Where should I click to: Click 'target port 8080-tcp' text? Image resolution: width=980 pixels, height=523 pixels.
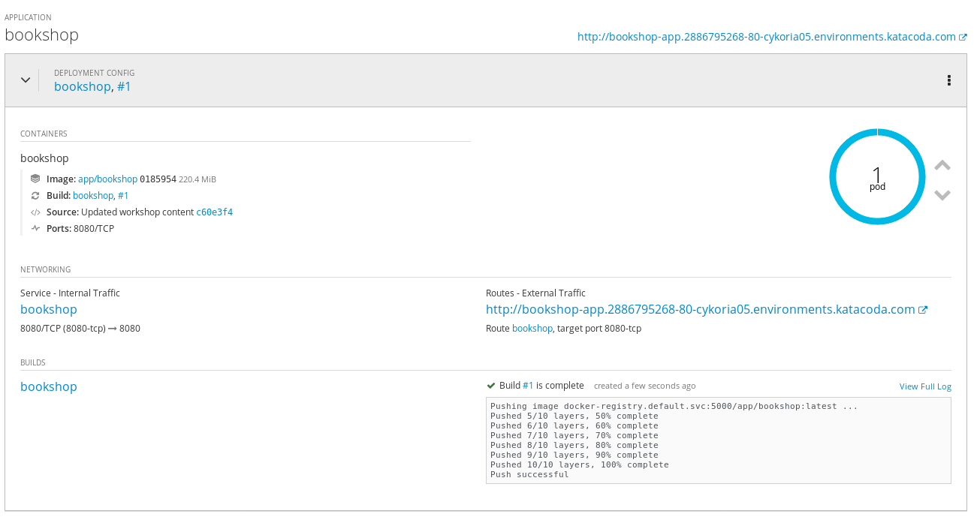point(599,329)
